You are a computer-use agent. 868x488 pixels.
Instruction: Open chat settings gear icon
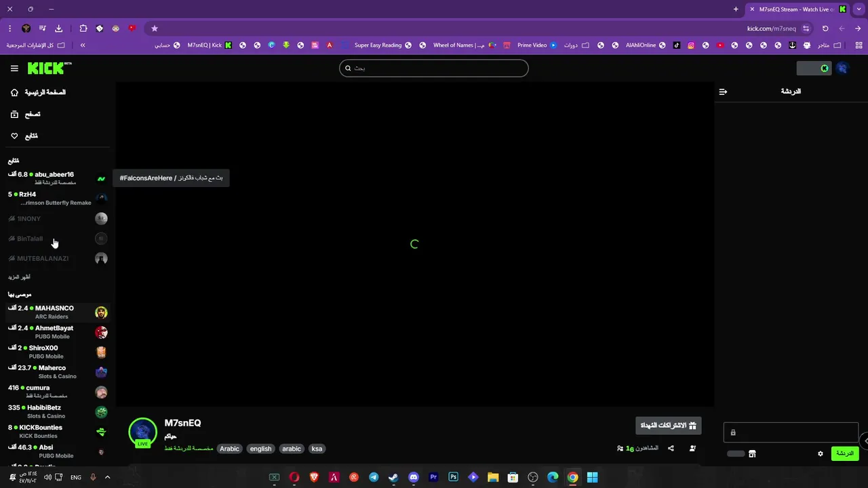pyautogui.click(x=820, y=453)
